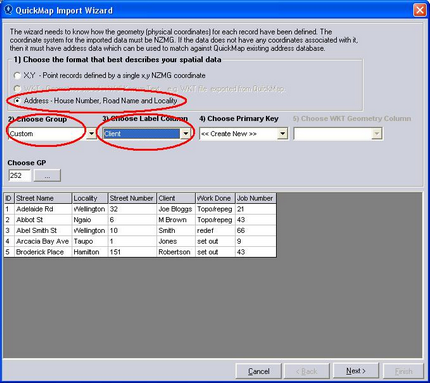Select the Abbot St cell

[x=43, y=220]
